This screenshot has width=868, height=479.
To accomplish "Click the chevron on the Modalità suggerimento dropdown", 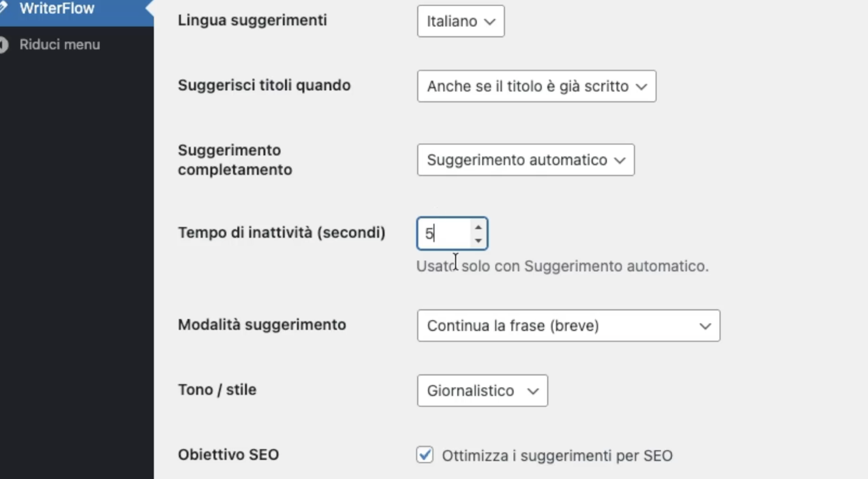I will (x=705, y=325).
